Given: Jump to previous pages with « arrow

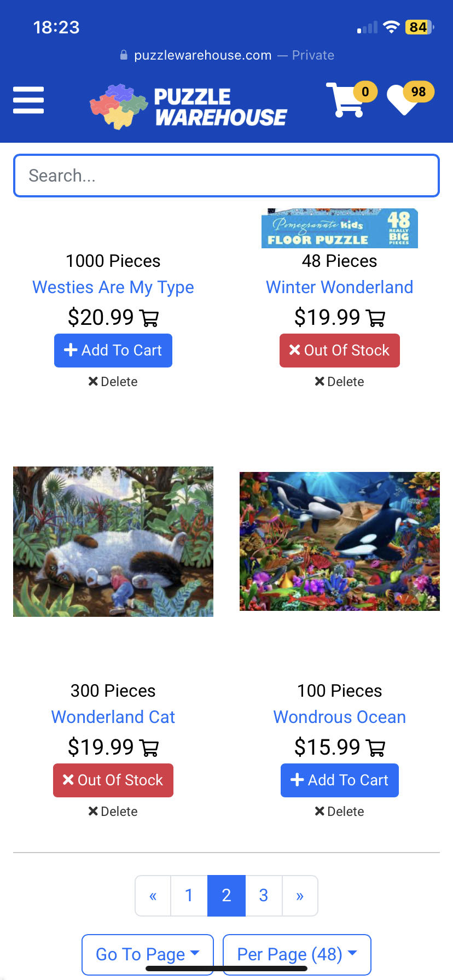Looking at the screenshot, I should (x=153, y=896).
